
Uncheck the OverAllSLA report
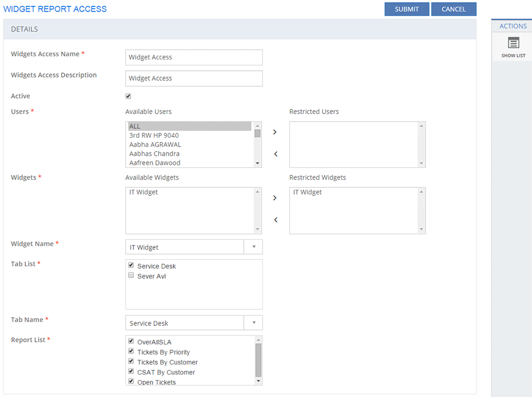131,341
